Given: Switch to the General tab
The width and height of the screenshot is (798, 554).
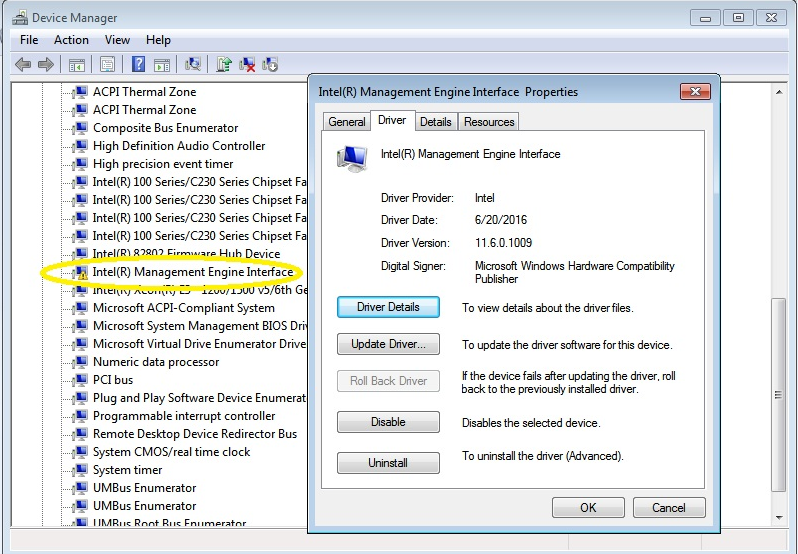Looking at the screenshot, I should point(347,122).
